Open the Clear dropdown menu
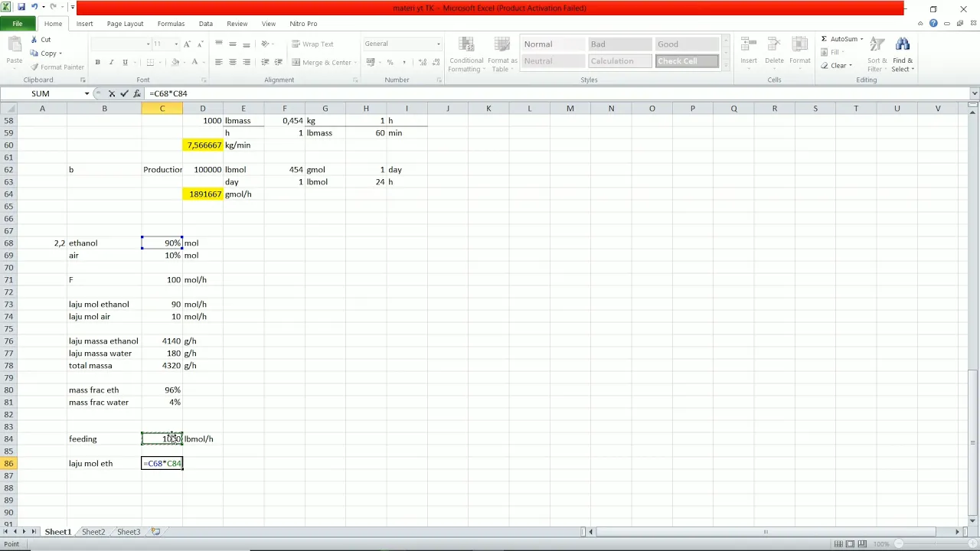The height and width of the screenshot is (551, 980). (x=851, y=66)
